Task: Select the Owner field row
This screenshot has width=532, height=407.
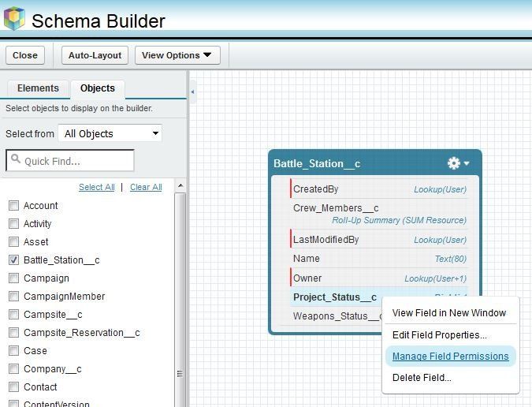Action: click(x=380, y=278)
